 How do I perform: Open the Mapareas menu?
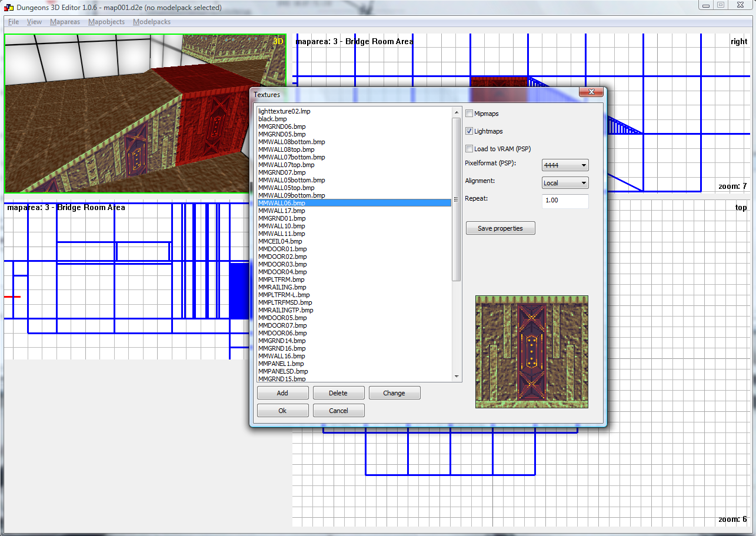click(x=65, y=22)
